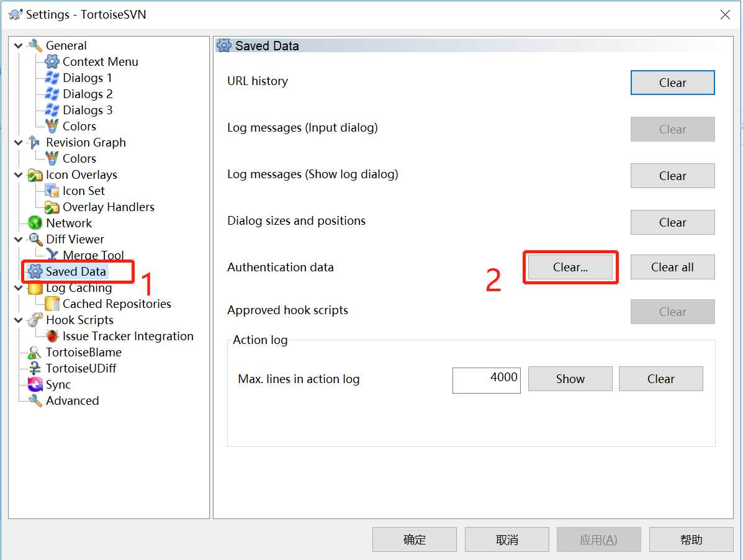The width and height of the screenshot is (743, 560).
Task: Click the Cached Repositories icon
Action: 52,304
